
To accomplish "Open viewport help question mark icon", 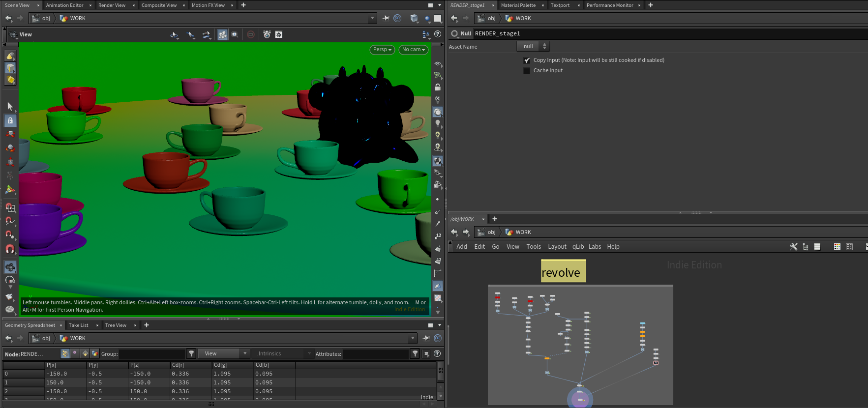I will (x=438, y=34).
